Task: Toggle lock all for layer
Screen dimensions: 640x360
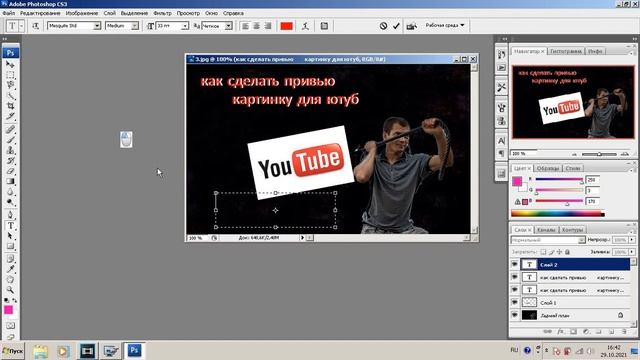Action: click(567, 252)
